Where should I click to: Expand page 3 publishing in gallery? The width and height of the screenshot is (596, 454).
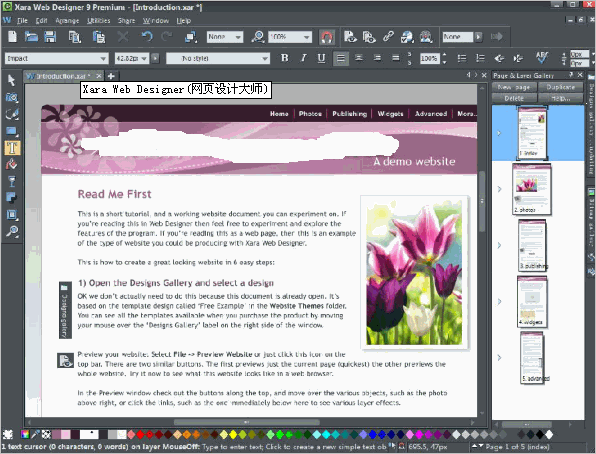499,245
